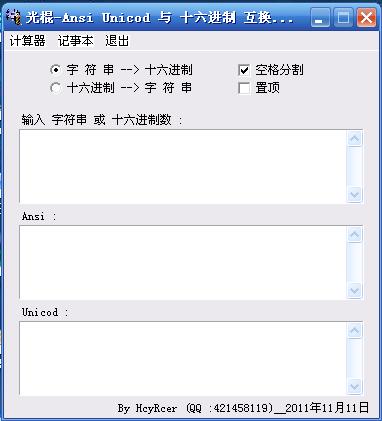
Task: Click Ansi box scrollbar down arrow
Action: pyautogui.click(x=354, y=291)
